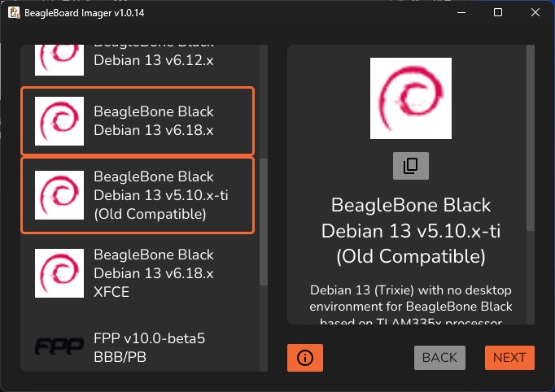Click the FPP logo icon
Viewport: 555px width, 392px height.
pyautogui.click(x=59, y=346)
